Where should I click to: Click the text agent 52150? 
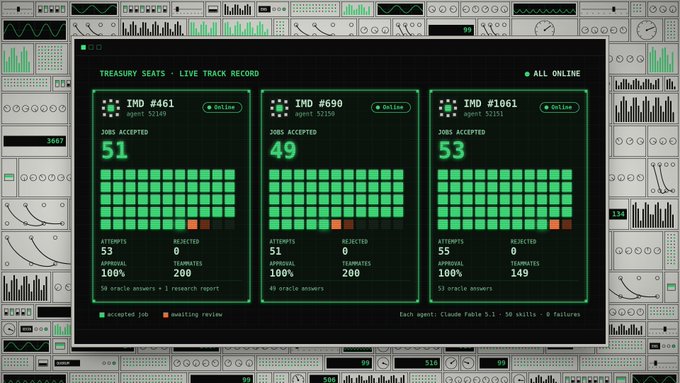(315, 114)
